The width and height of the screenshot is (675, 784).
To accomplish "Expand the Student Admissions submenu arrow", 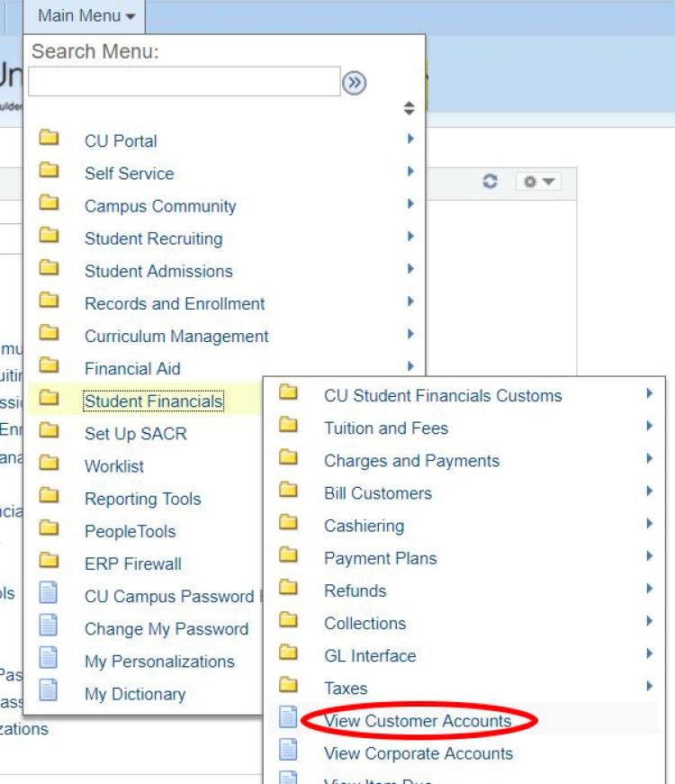I will point(410,268).
